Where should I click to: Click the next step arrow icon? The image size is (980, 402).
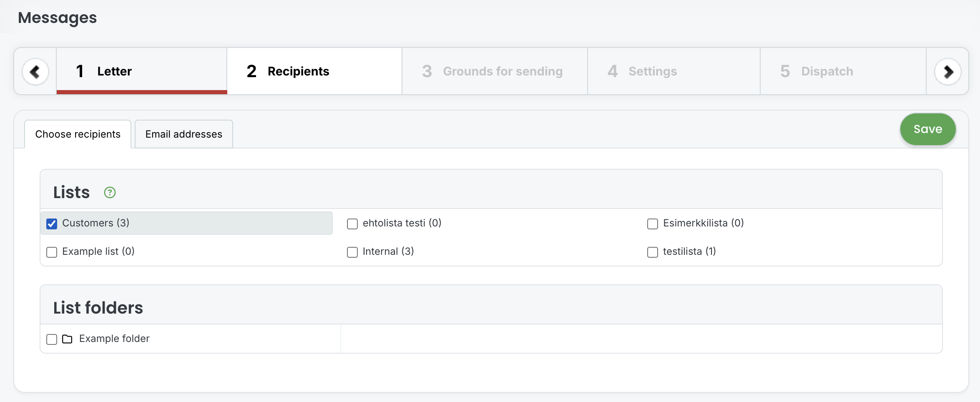point(947,72)
